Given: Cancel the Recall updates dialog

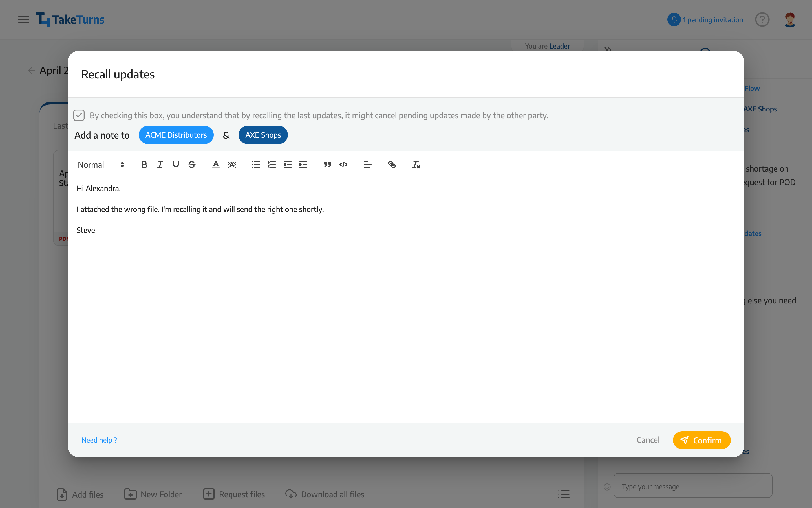Looking at the screenshot, I should click(648, 440).
